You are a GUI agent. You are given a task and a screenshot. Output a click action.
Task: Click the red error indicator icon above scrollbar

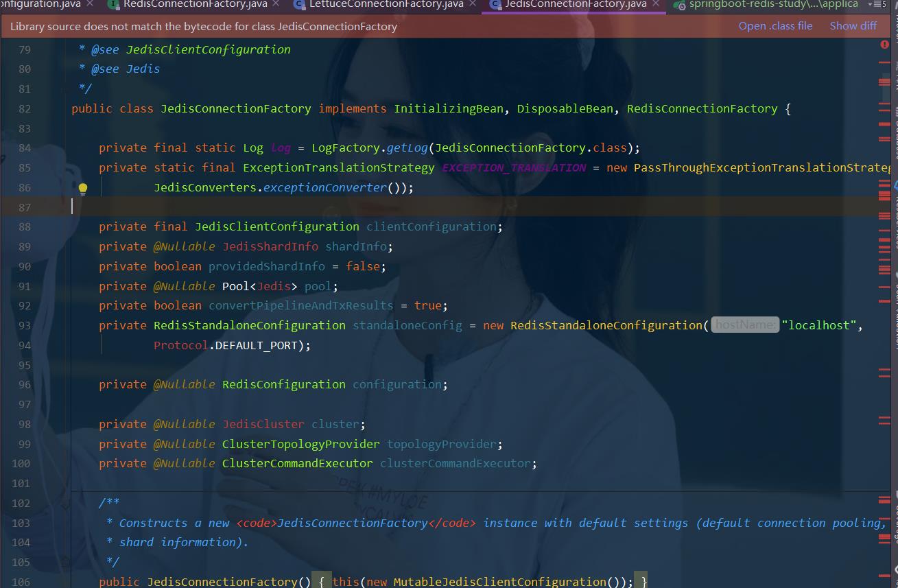pyautogui.click(x=884, y=44)
